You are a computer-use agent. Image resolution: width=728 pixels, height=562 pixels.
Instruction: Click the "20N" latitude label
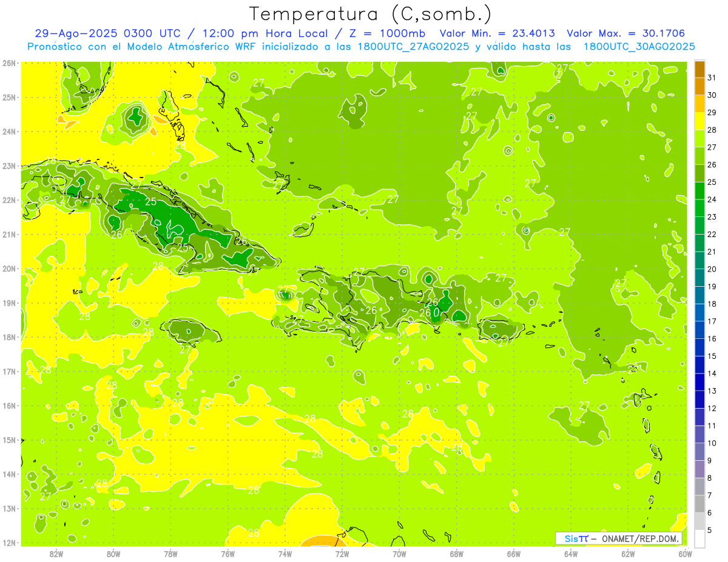(8, 269)
